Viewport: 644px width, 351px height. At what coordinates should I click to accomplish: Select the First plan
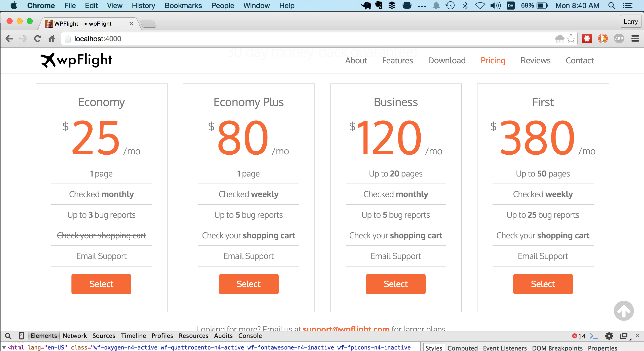[543, 284]
